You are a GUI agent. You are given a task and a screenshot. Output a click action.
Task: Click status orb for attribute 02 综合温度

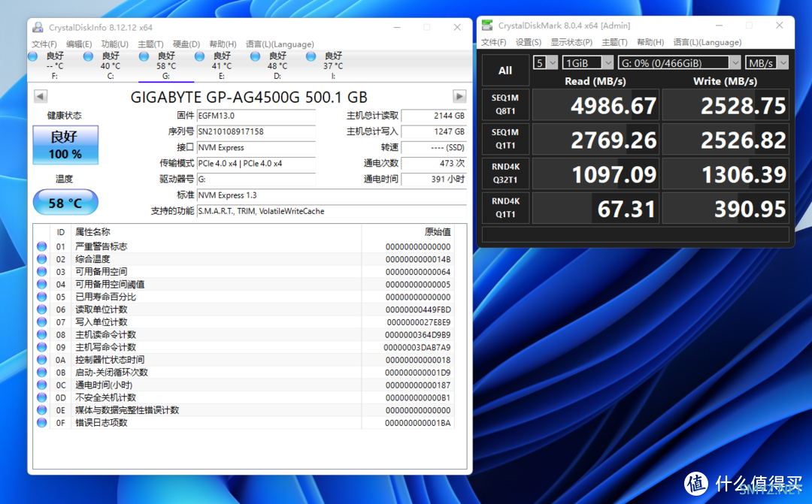click(x=42, y=258)
